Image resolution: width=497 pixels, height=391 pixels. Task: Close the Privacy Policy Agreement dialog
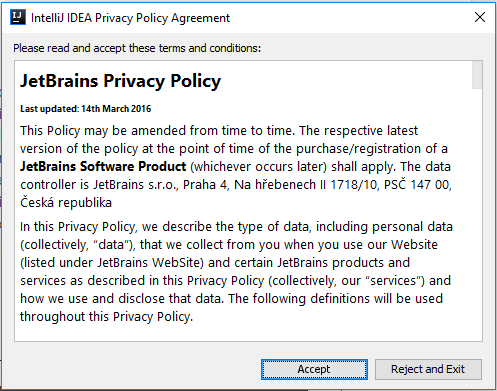pyautogui.click(x=480, y=17)
